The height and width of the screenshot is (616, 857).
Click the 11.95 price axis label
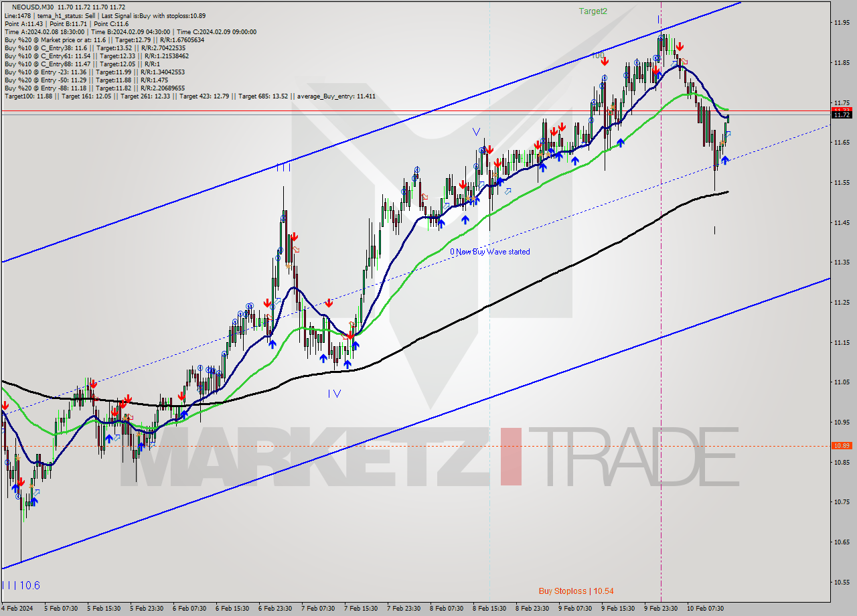point(842,23)
